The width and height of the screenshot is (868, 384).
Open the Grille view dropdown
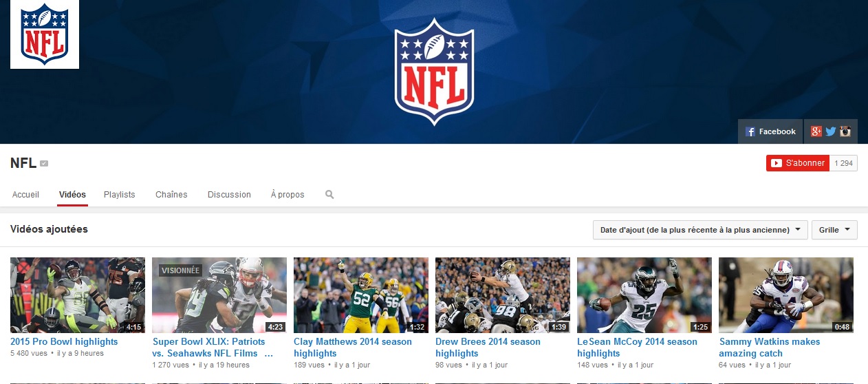(835, 230)
